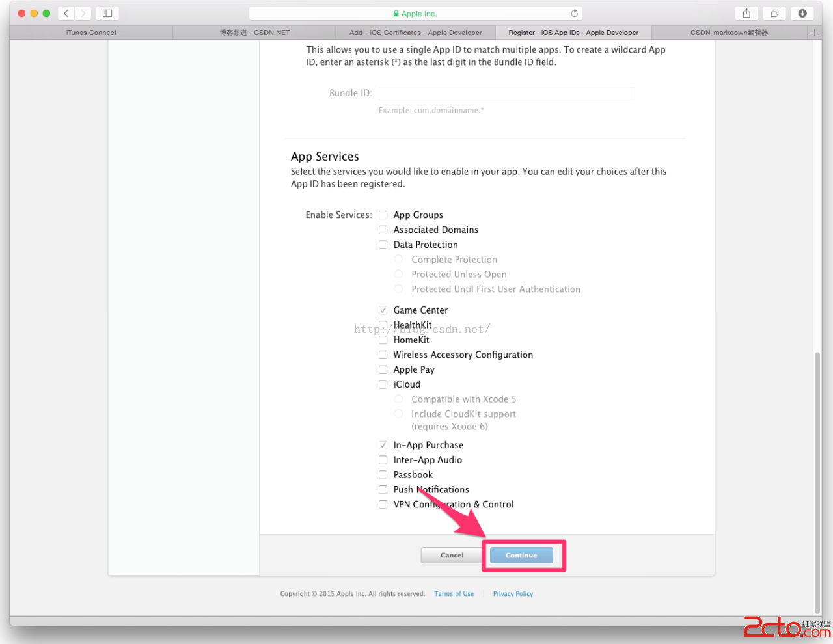
Task: Click the Continue button
Action: pos(521,556)
